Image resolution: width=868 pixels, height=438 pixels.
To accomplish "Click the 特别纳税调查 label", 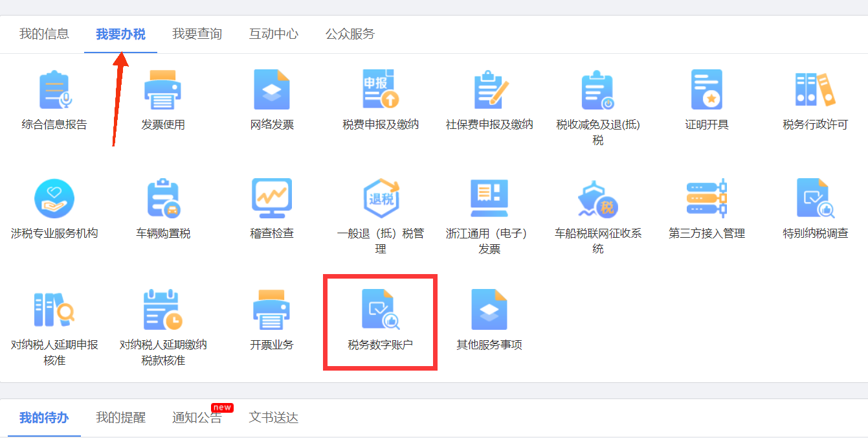I will click(816, 233).
